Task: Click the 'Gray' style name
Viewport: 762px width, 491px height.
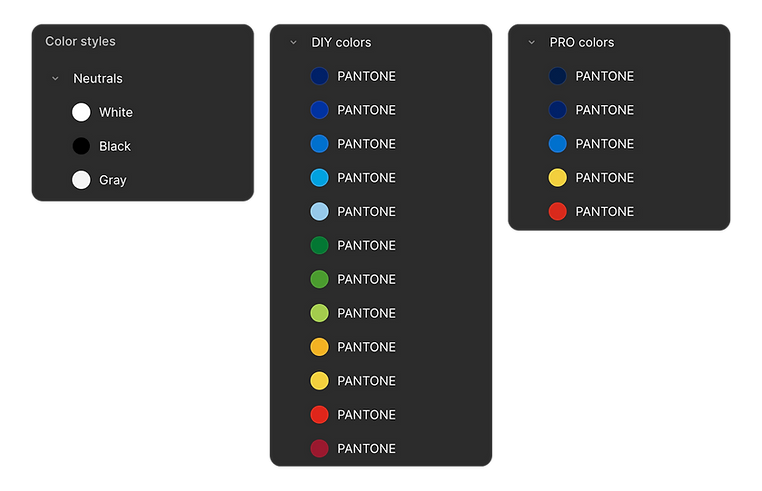Action: (x=113, y=180)
